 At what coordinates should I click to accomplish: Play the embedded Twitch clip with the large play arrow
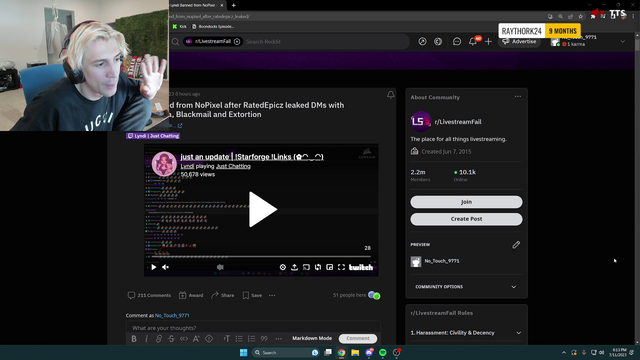(263, 209)
